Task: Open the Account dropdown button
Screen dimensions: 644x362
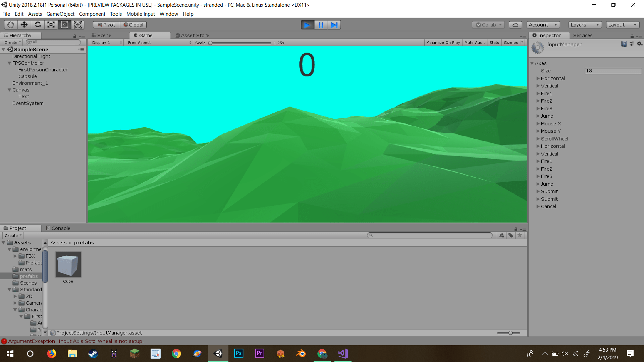Action: click(x=543, y=25)
